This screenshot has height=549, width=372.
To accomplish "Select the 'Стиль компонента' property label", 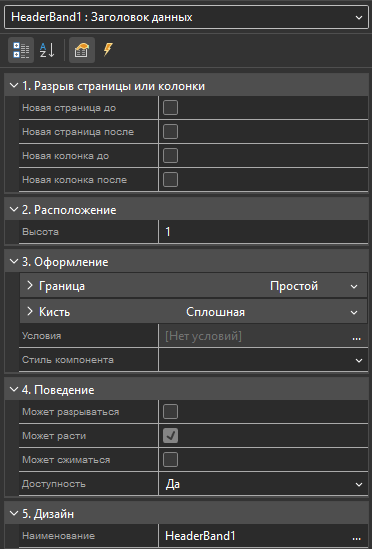I will point(68,360).
